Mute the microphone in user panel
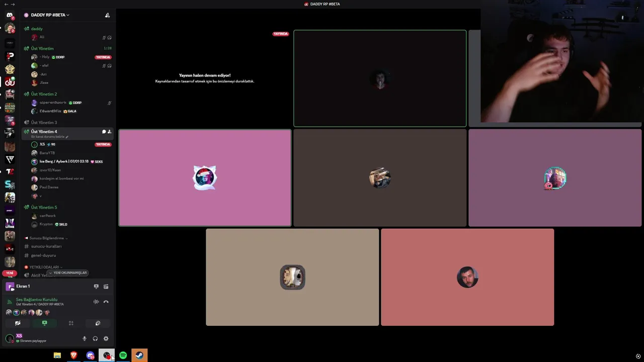 tap(85, 338)
